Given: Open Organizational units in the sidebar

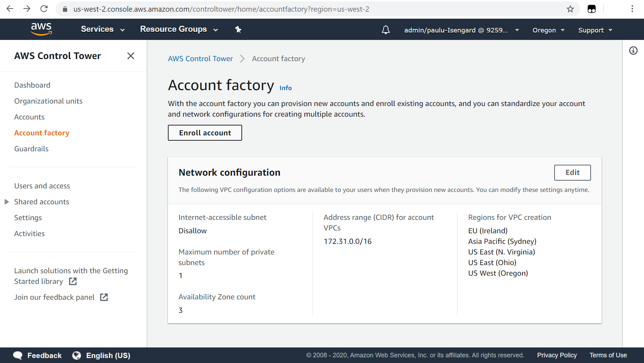Looking at the screenshot, I should click(x=48, y=101).
